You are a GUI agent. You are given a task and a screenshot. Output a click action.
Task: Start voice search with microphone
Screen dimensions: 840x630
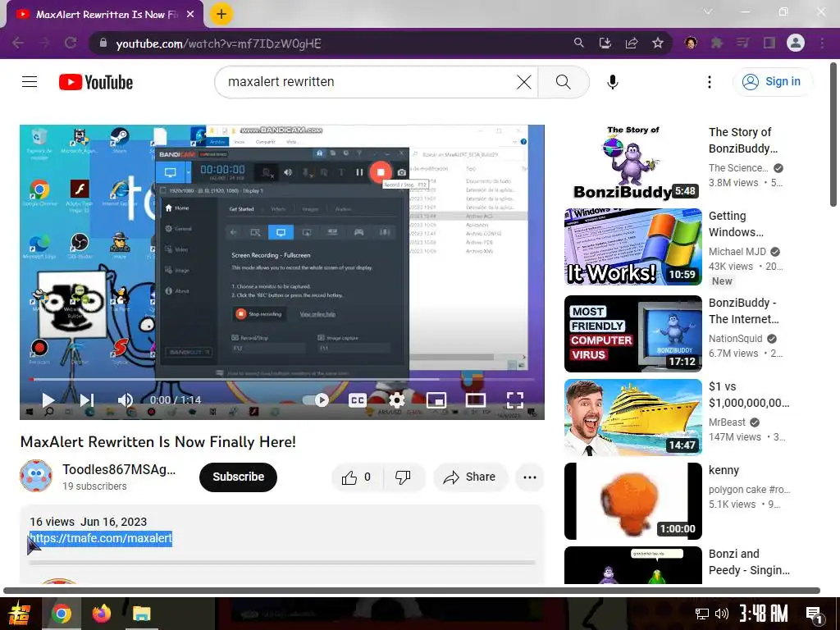[612, 82]
